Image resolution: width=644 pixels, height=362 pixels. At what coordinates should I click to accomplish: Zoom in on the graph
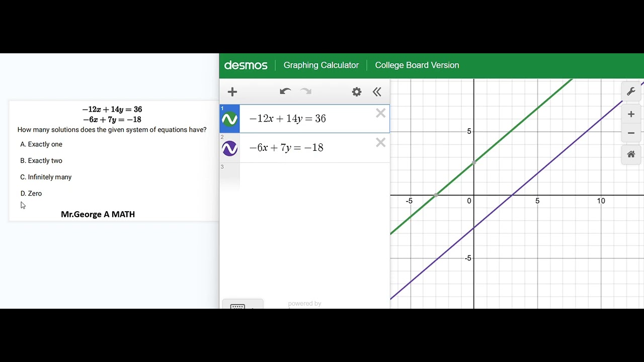[x=631, y=114]
